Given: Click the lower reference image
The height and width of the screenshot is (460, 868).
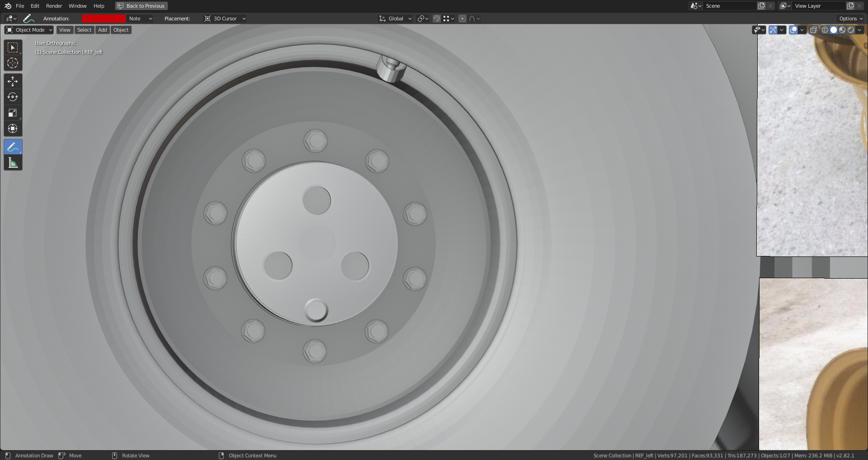Looking at the screenshot, I should point(813,364).
